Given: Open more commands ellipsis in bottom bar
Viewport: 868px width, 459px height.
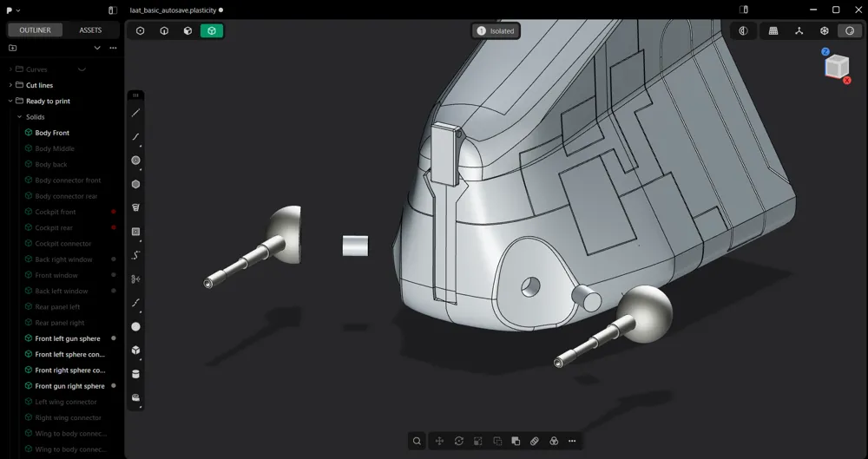Looking at the screenshot, I should [572, 442].
